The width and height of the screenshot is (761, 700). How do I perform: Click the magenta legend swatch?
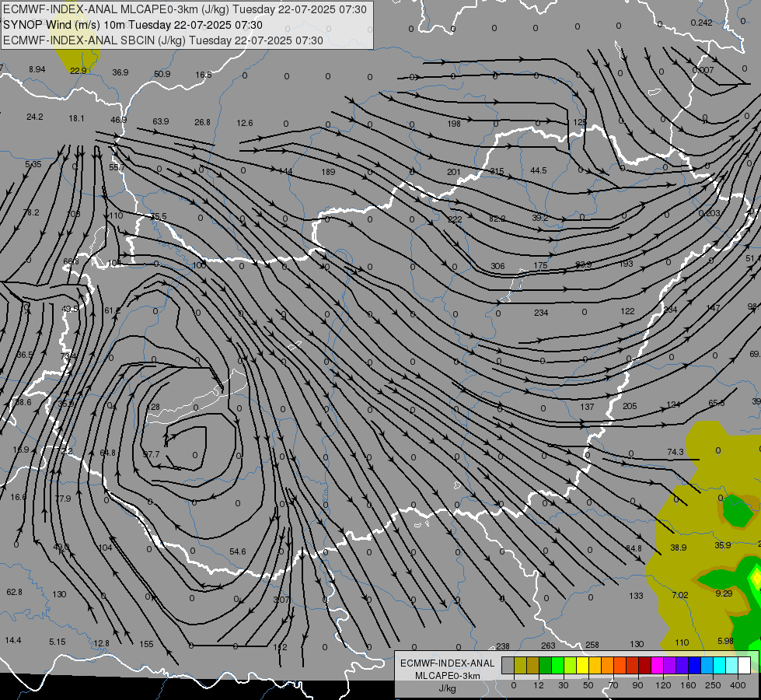pos(658,665)
